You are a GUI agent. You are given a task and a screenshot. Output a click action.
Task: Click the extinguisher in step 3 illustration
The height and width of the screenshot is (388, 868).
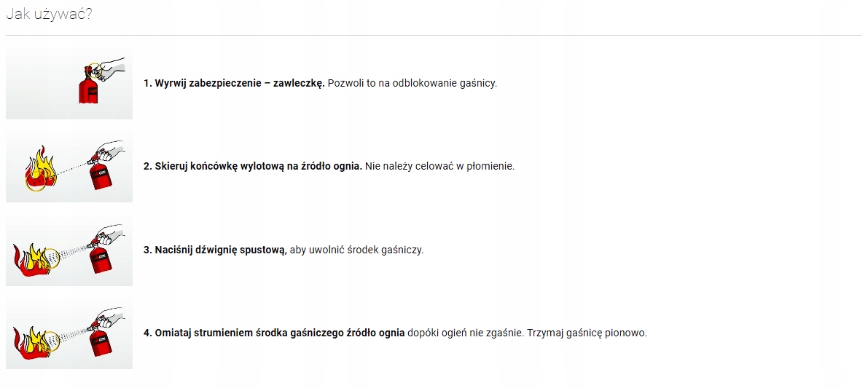(x=98, y=258)
